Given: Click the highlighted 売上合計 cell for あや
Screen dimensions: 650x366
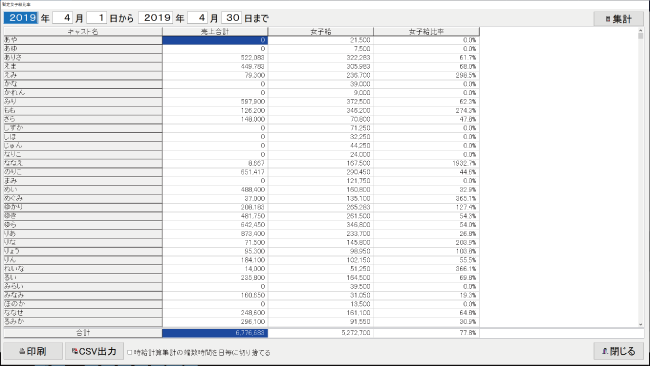Looking at the screenshot, I should 215,40.
